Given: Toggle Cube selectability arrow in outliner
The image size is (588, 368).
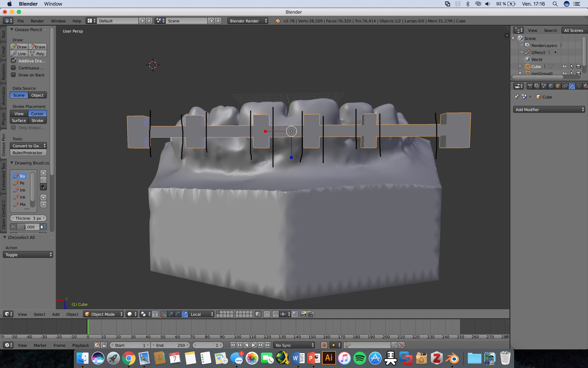Looking at the screenshot, I should click(x=572, y=66).
